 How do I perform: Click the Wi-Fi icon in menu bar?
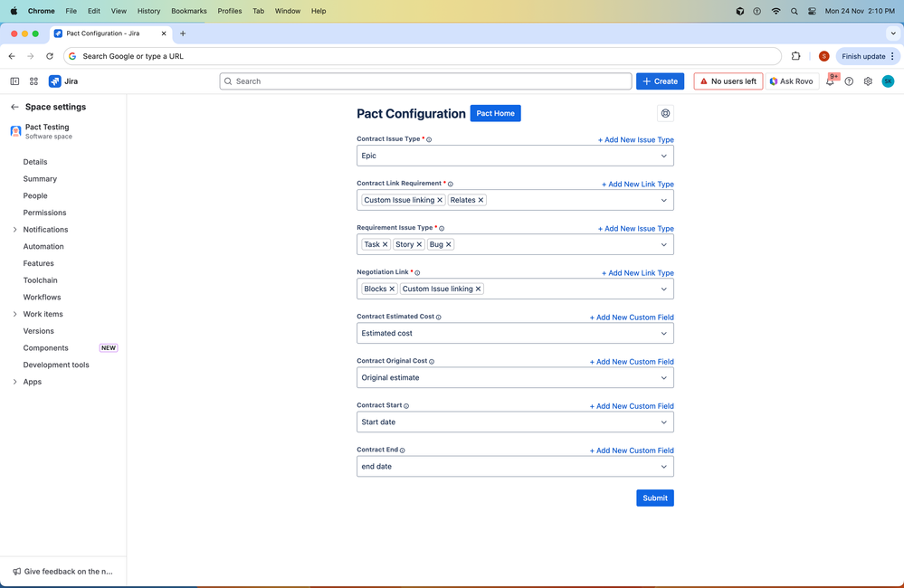click(x=776, y=11)
